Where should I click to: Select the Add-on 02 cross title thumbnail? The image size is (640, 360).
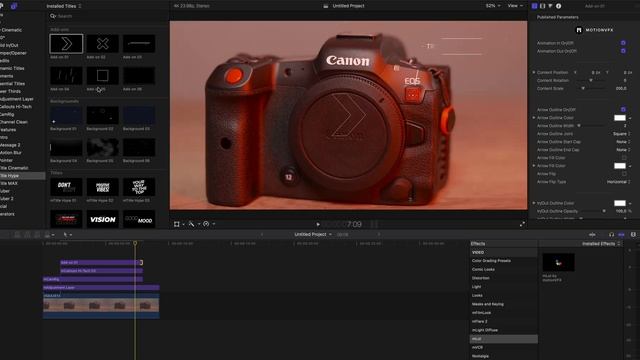click(102, 44)
